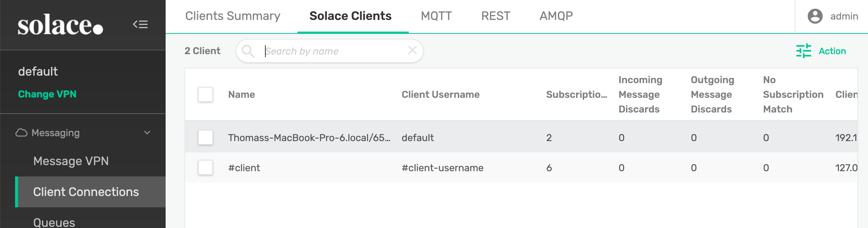868x228 pixels.
Task: Open the Action menu
Action: (832, 51)
